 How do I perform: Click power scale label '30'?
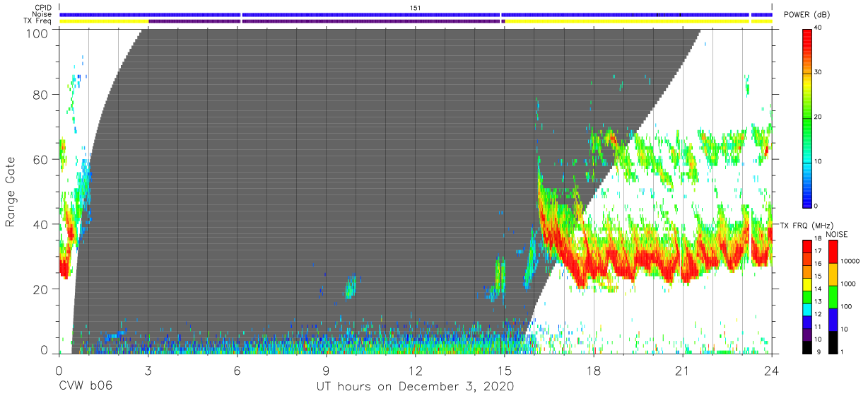819,72
